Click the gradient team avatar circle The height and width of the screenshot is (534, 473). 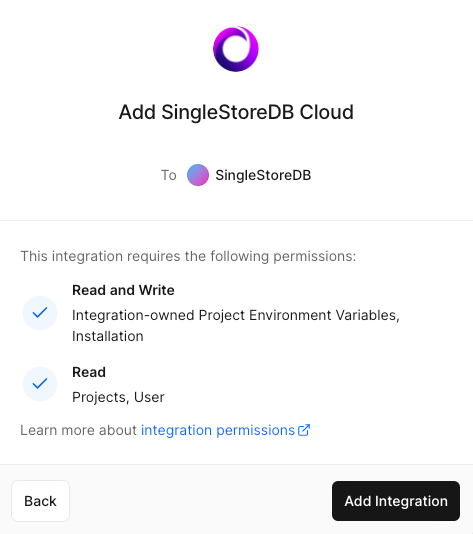198,175
